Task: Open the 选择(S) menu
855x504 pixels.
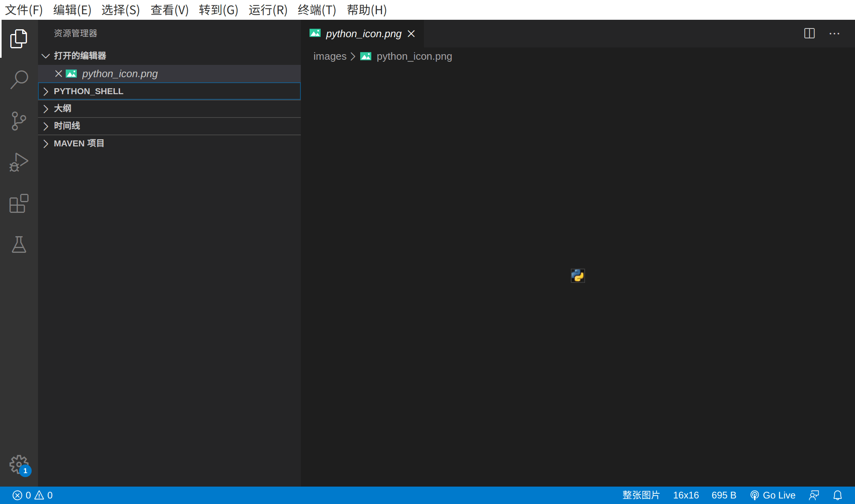Action: (121, 10)
